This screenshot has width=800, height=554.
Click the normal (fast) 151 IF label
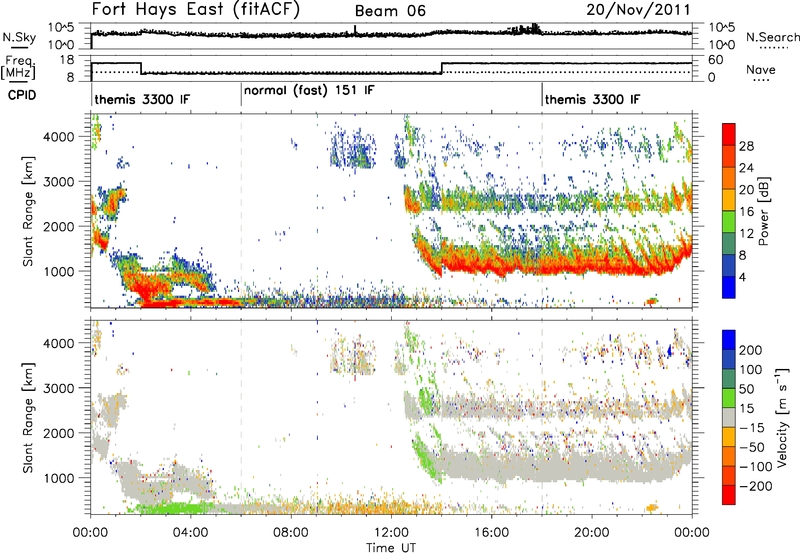309,90
